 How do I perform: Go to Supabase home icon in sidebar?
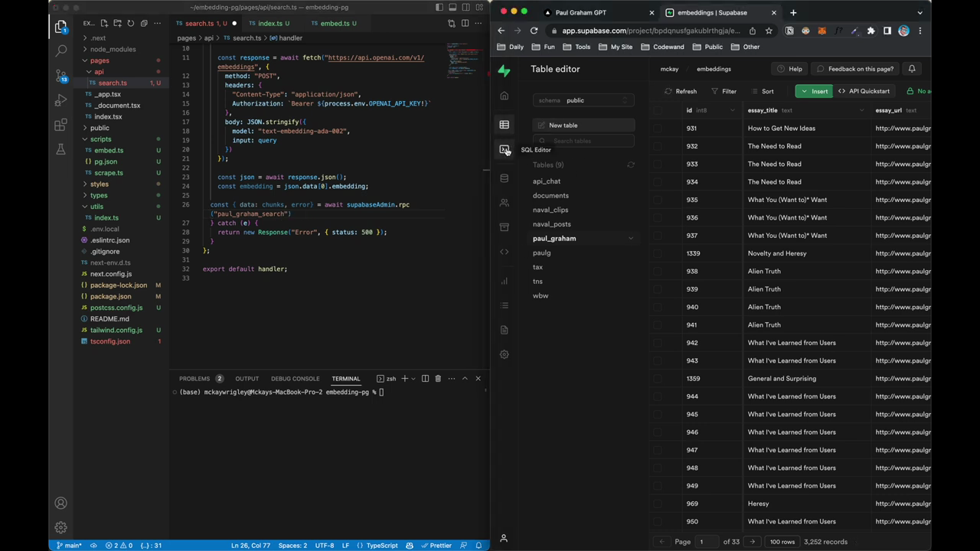(504, 96)
